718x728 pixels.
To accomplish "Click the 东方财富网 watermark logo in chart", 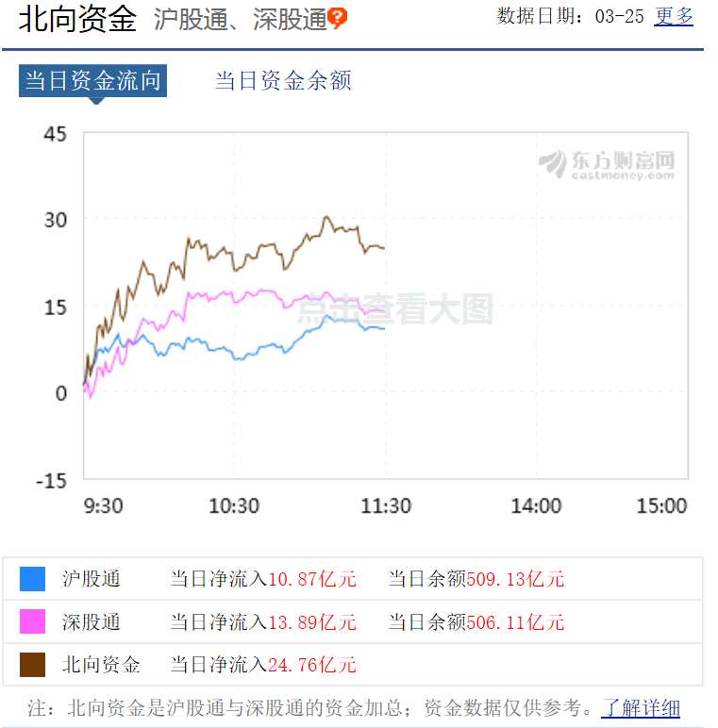I will pyautogui.click(x=608, y=164).
